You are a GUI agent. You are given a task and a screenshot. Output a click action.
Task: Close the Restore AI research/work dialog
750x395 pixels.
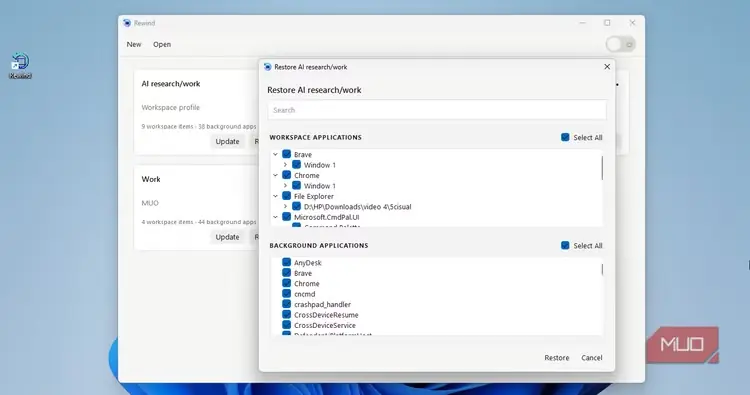[607, 67]
